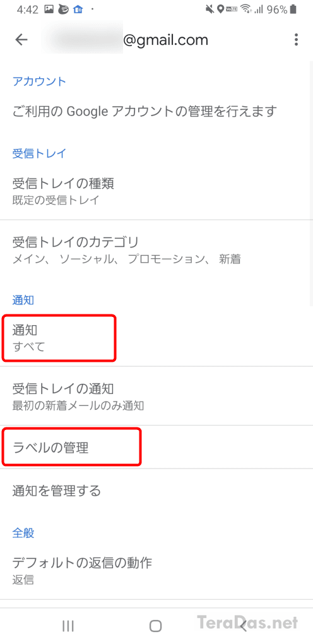Open the three-dot overflow menu

[296, 39]
